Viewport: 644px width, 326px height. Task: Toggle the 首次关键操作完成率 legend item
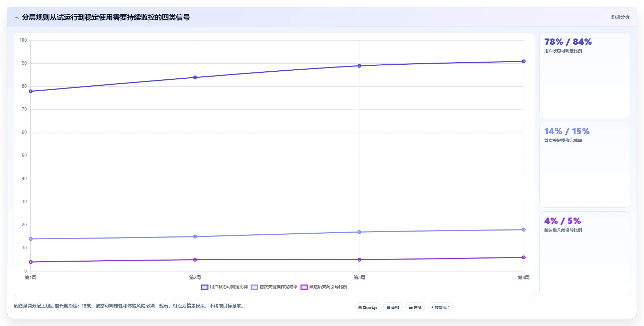pos(274,287)
